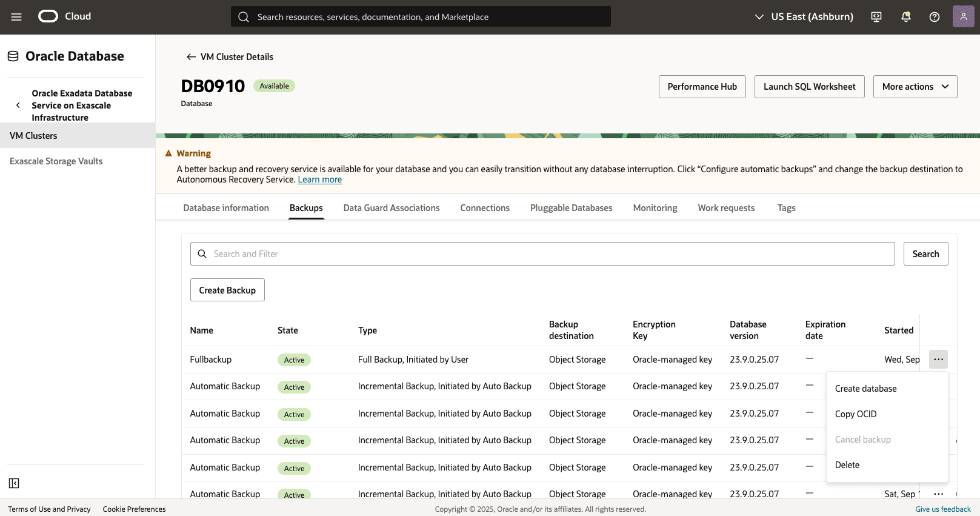Click Give us feedback link
This screenshot has height=516, width=980.
click(x=943, y=509)
